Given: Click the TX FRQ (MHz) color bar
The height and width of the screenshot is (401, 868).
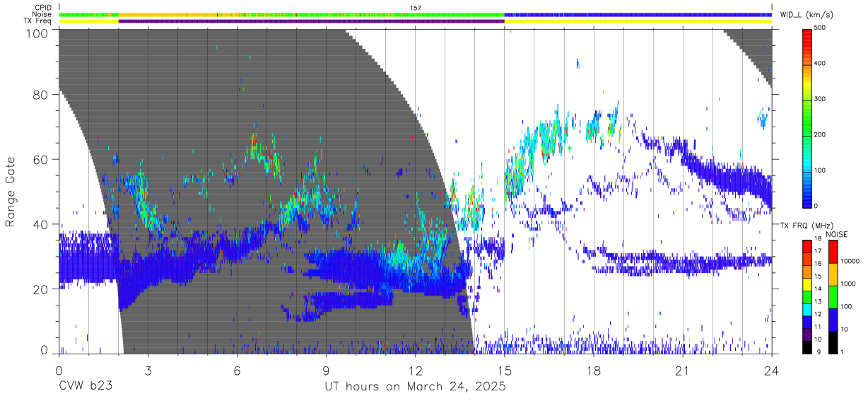Looking at the screenshot, I should tap(807, 296).
